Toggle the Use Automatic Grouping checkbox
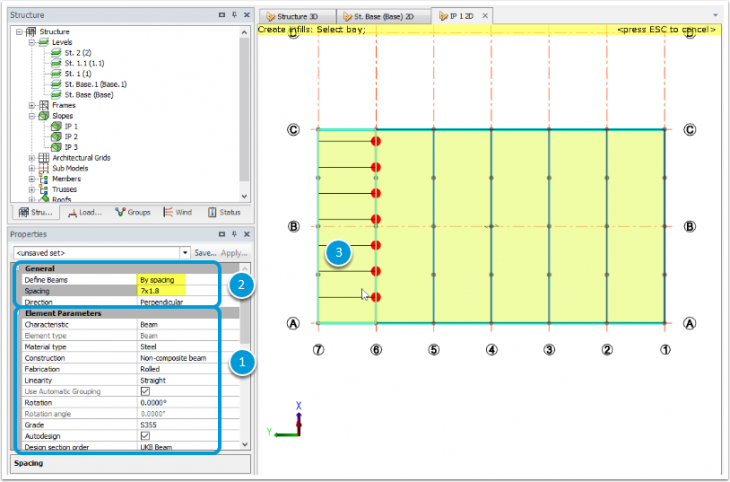Image resolution: width=730 pixels, height=482 pixels. pos(145,390)
